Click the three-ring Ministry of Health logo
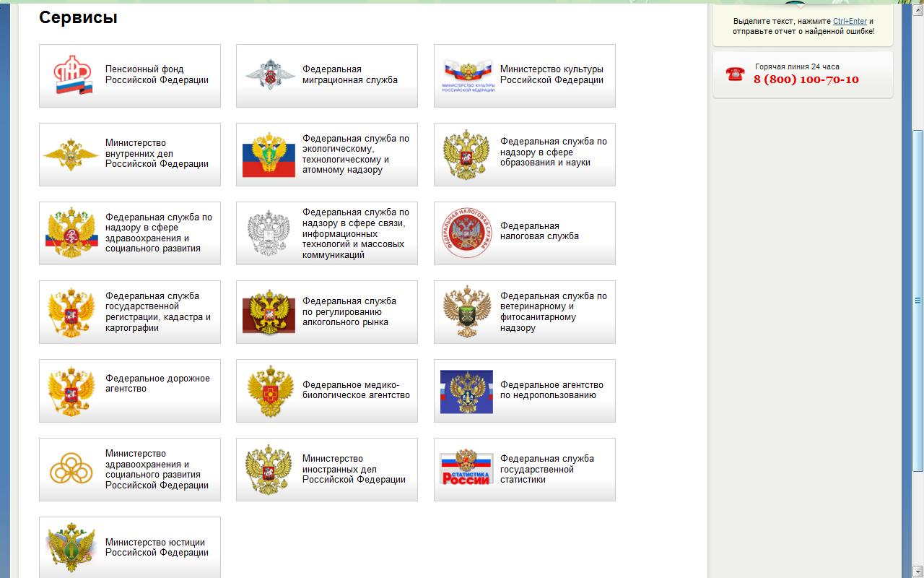 pyautogui.click(x=71, y=469)
